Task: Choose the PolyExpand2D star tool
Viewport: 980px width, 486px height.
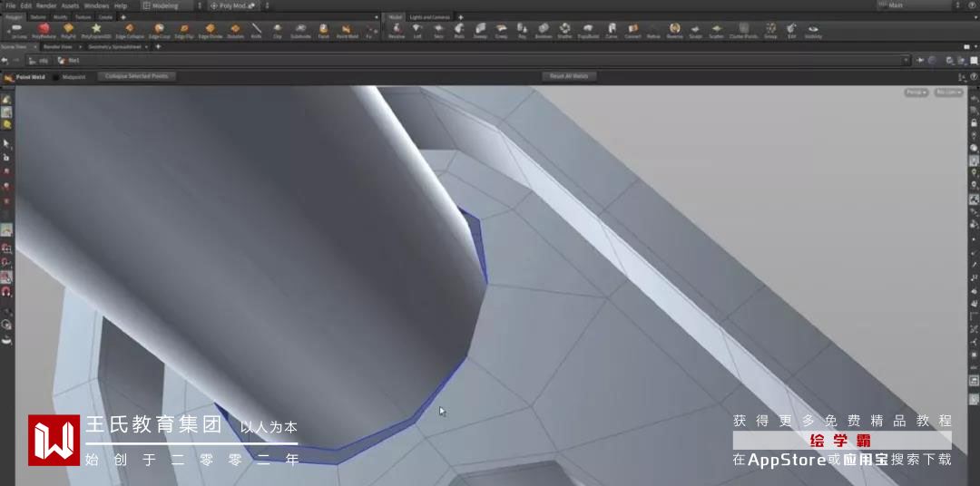Action: (95, 31)
